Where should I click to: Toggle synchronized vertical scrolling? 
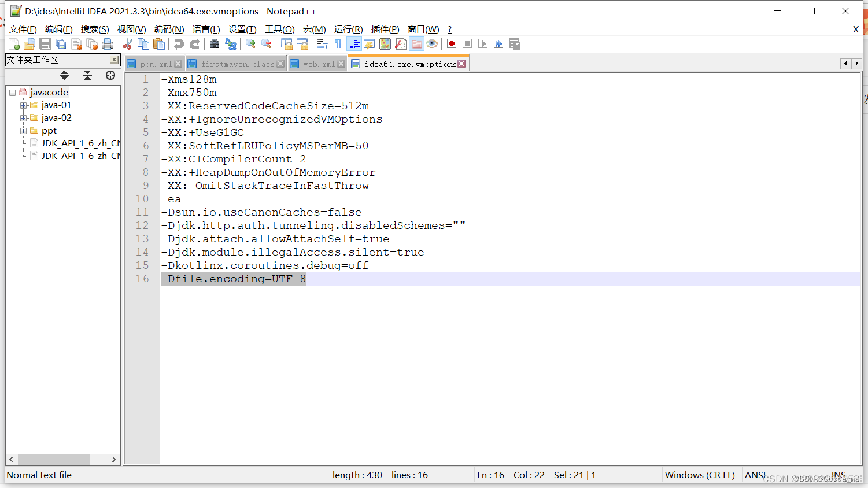286,43
